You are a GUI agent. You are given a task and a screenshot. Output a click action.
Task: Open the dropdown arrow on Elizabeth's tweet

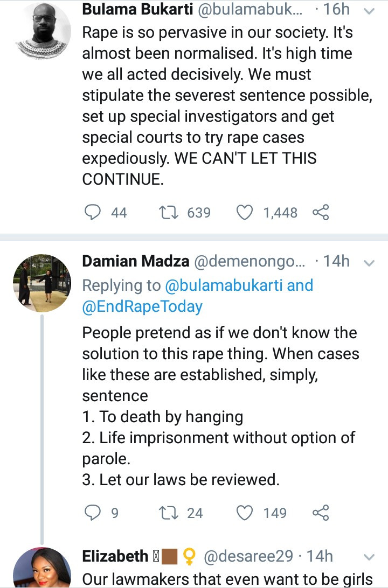[x=369, y=556]
